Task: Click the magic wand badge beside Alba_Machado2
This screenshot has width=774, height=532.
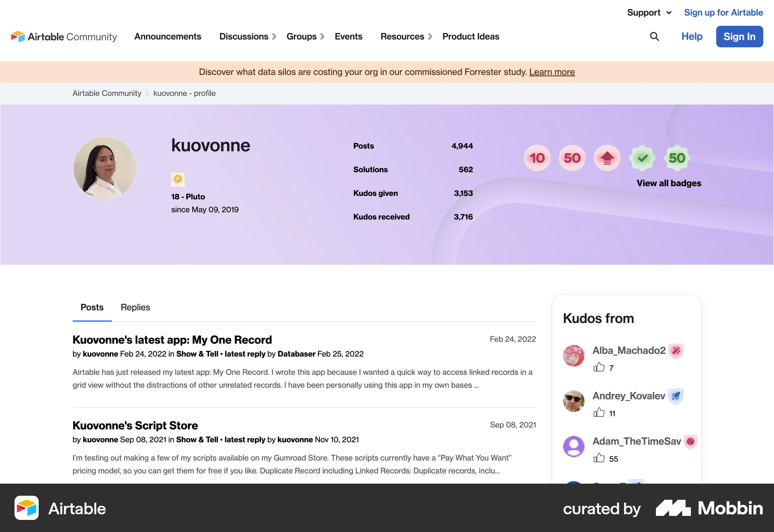Action: [x=676, y=351]
